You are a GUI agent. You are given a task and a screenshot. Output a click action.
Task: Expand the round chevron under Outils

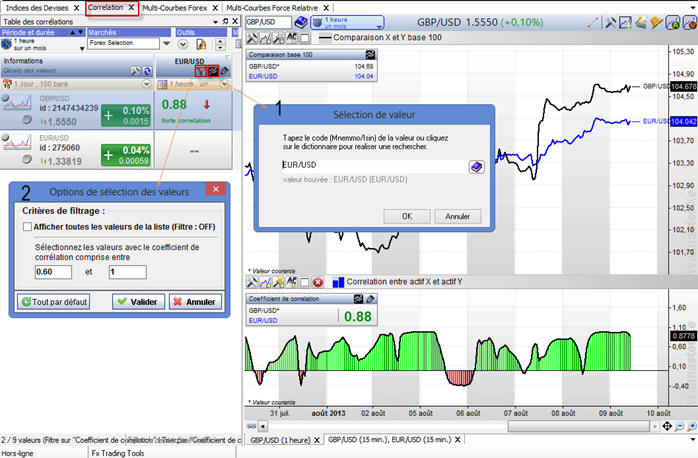click(183, 44)
